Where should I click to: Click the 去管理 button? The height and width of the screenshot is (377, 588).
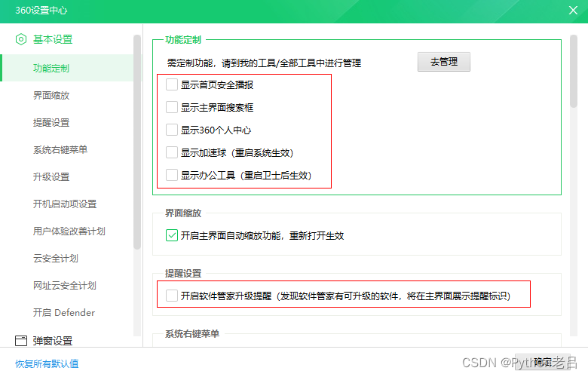443,62
